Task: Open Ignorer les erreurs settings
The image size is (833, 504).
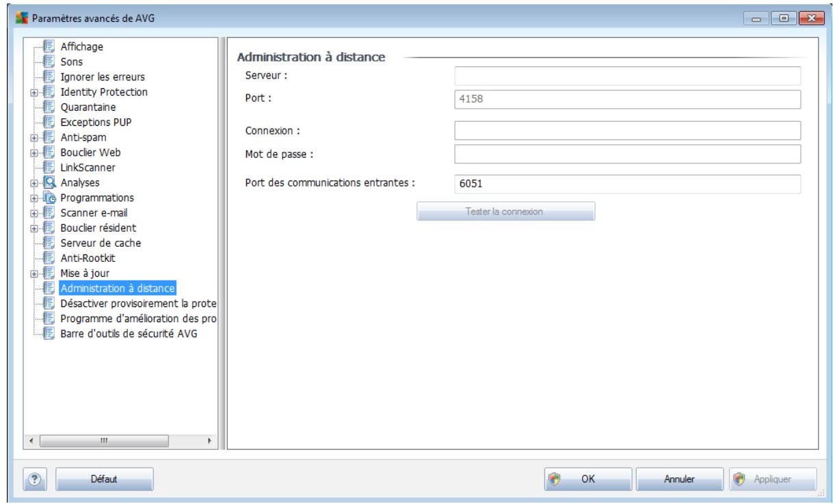Action: pos(103,77)
